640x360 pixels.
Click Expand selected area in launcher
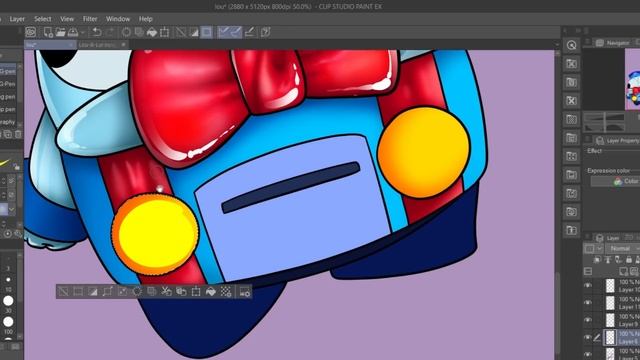(107, 291)
